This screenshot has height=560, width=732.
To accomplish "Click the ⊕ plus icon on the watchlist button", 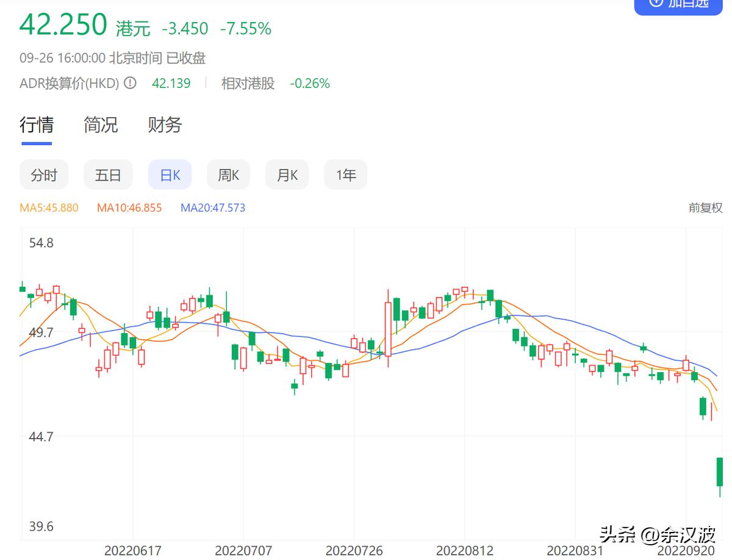I will tap(656, 4).
